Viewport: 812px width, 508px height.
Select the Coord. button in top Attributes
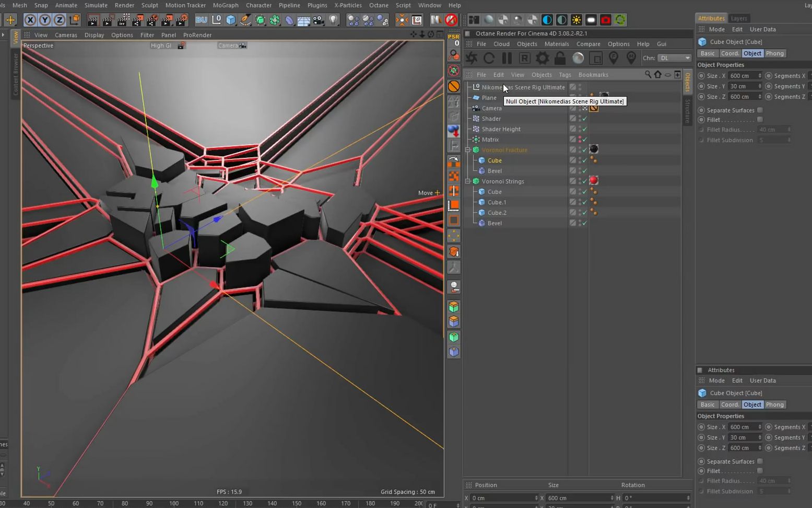[729, 53]
